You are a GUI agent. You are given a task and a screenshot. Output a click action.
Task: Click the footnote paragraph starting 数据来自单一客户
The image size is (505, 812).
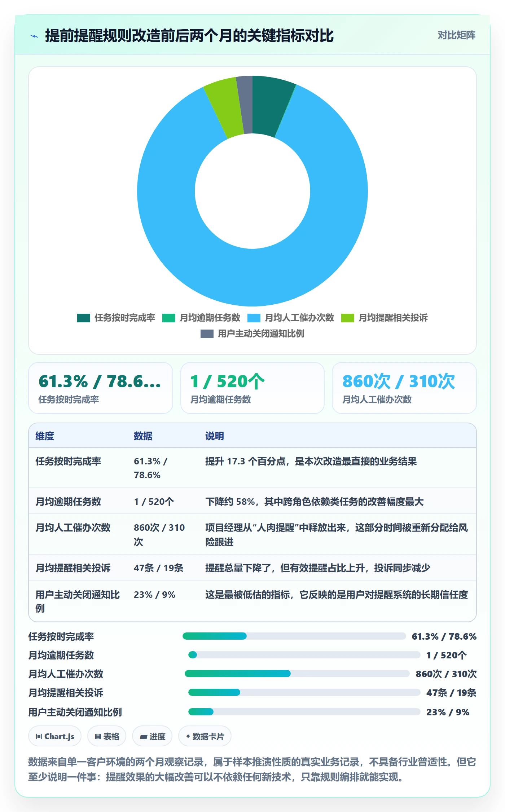(x=252, y=769)
